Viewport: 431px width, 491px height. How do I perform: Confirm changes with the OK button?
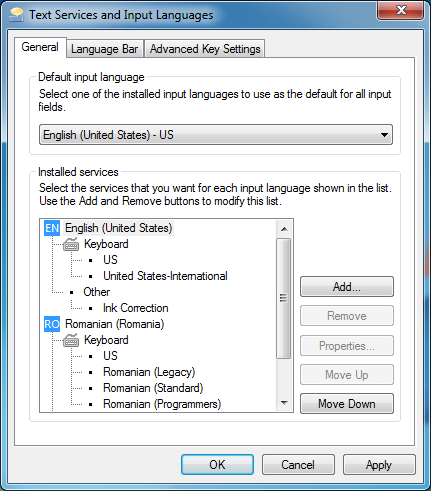click(217, 465)
